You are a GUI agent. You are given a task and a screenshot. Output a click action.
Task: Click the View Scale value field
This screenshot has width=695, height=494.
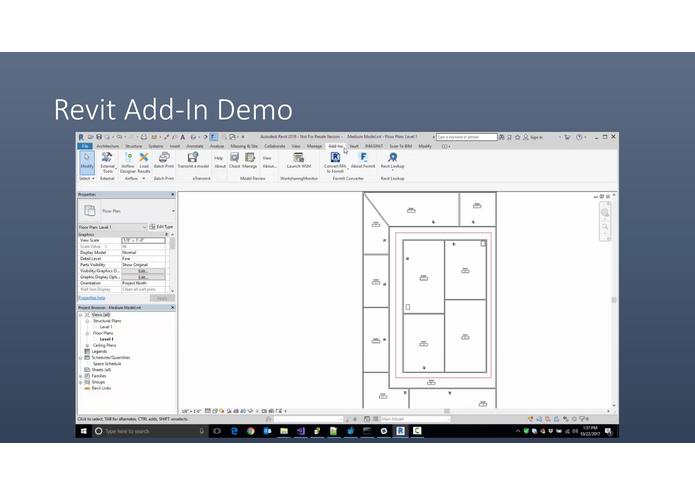[144, 240]
